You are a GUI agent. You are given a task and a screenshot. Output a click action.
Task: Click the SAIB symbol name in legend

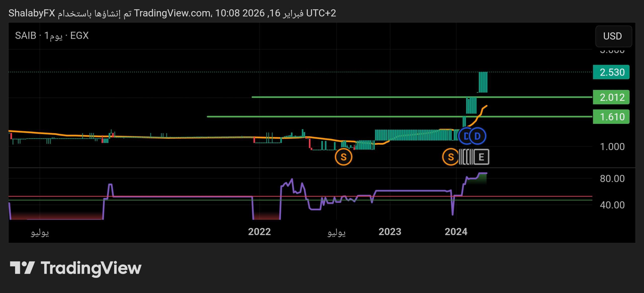pos(26,35)
